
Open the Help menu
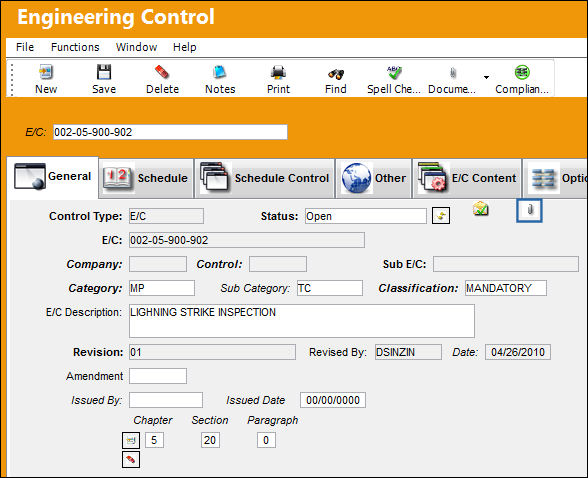tap(184, 47)
